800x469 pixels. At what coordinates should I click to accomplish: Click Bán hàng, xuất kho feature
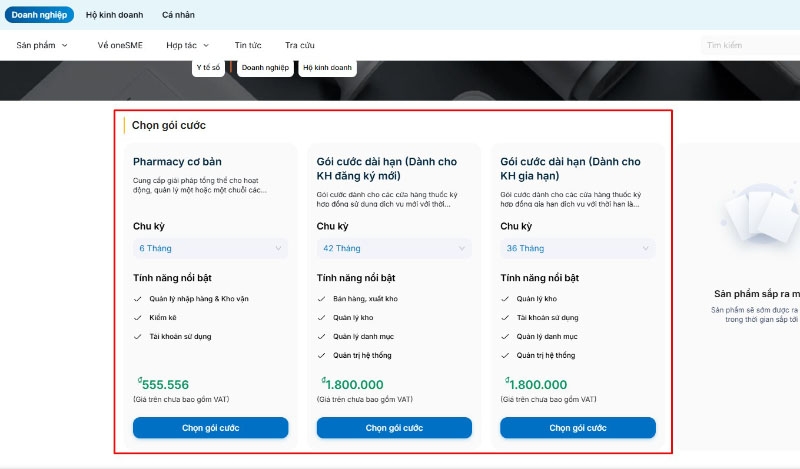tap(365, 299)
